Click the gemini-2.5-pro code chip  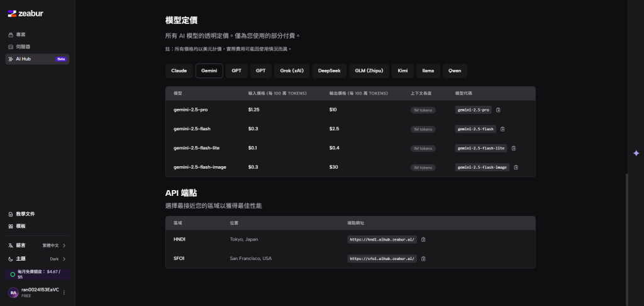tap(473, 110)
